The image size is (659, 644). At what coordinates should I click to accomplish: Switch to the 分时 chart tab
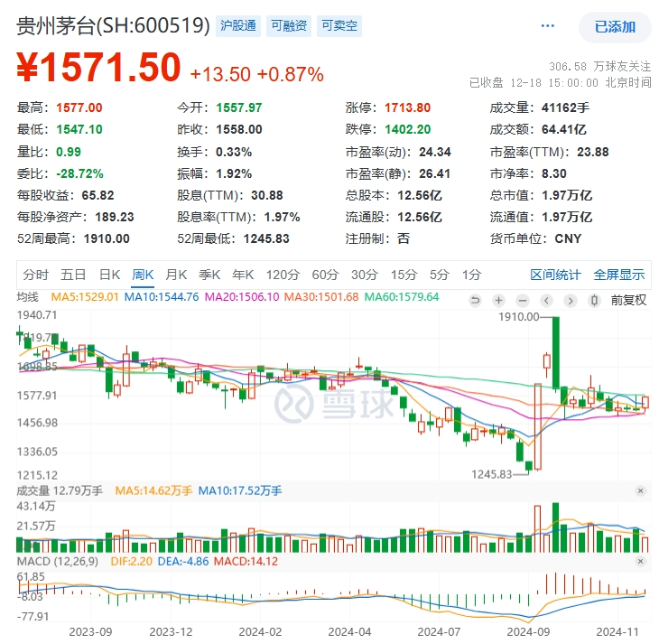coord(36,275)
